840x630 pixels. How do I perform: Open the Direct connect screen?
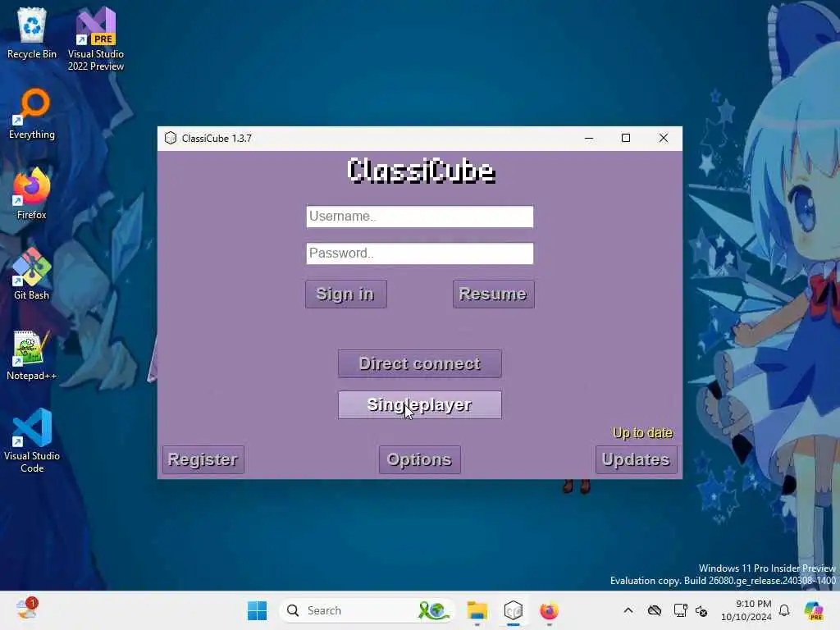419,363
